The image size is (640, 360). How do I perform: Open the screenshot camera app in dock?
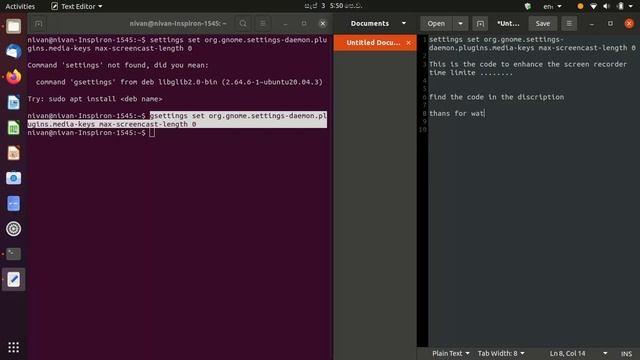click(x=13, y=178)
